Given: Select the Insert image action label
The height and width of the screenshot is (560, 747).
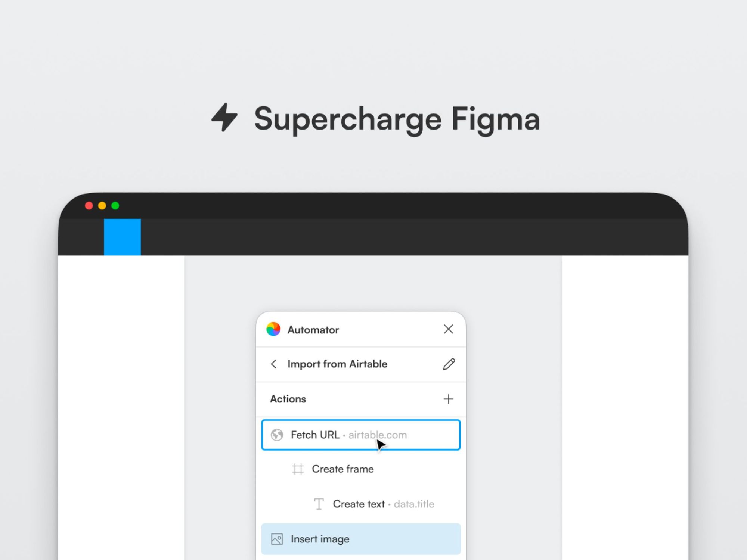Looking at the screenshot, I should tap(320, 539).
